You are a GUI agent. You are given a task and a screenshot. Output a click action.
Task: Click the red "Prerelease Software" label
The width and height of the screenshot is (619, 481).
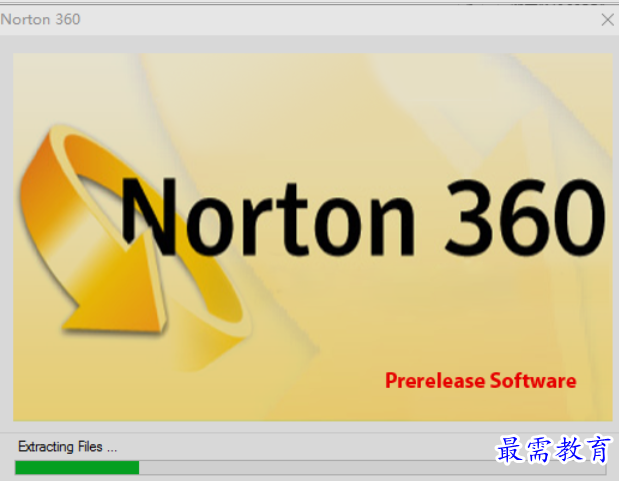click(x=480, y=381)
